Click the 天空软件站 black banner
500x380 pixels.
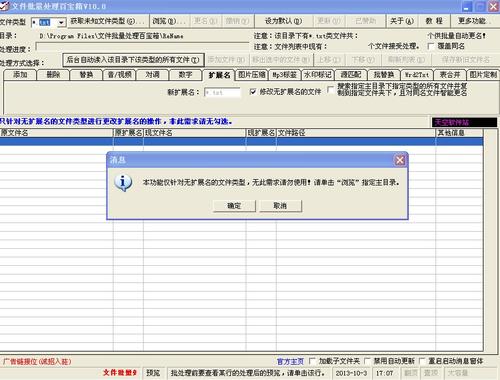[x=464, y=122]
